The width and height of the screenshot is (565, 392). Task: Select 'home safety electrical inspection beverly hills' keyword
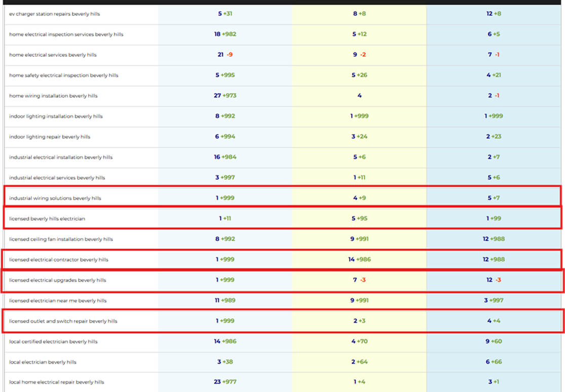click(x=63, y=75)
